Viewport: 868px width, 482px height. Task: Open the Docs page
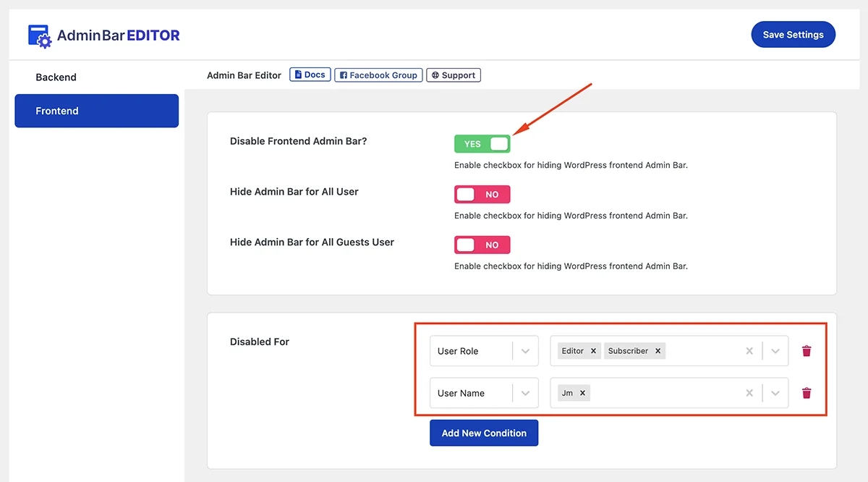[x=310, y=75]
